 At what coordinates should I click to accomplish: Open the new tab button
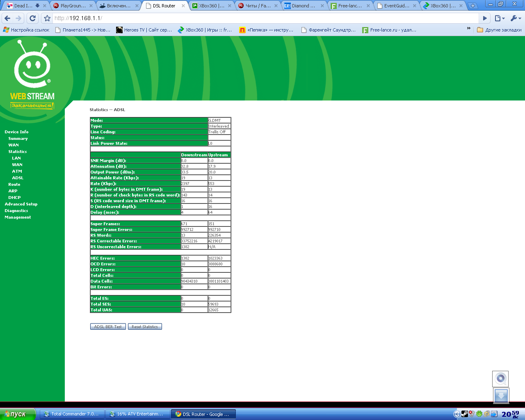pos(472,6)
